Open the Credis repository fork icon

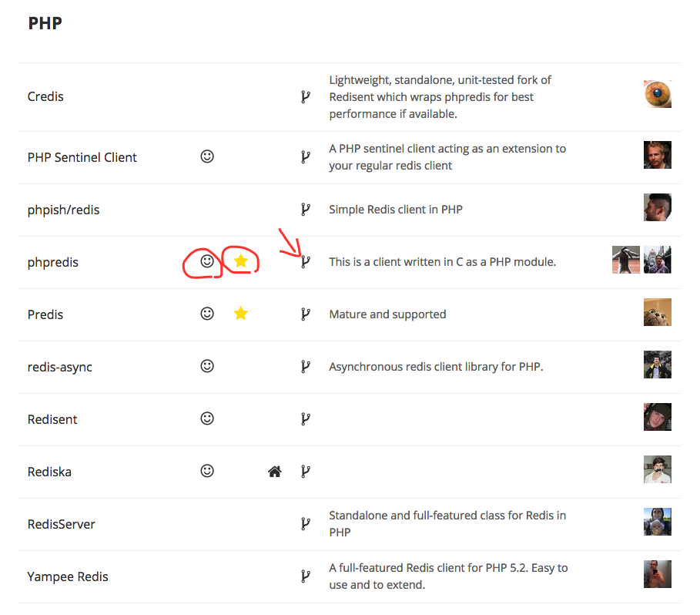pos(306,96)
